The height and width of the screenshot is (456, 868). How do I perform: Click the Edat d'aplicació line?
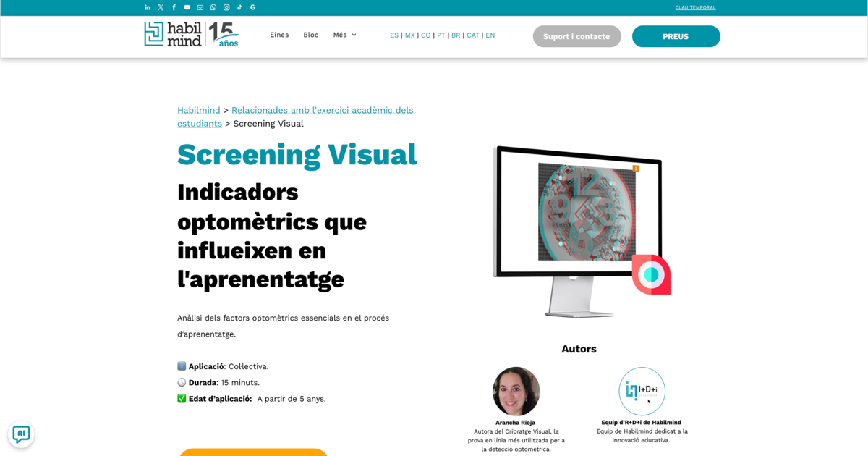pos(252,398)
